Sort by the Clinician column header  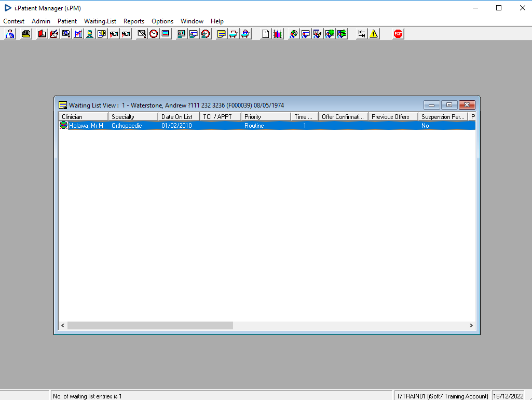(x=83, y=117)
